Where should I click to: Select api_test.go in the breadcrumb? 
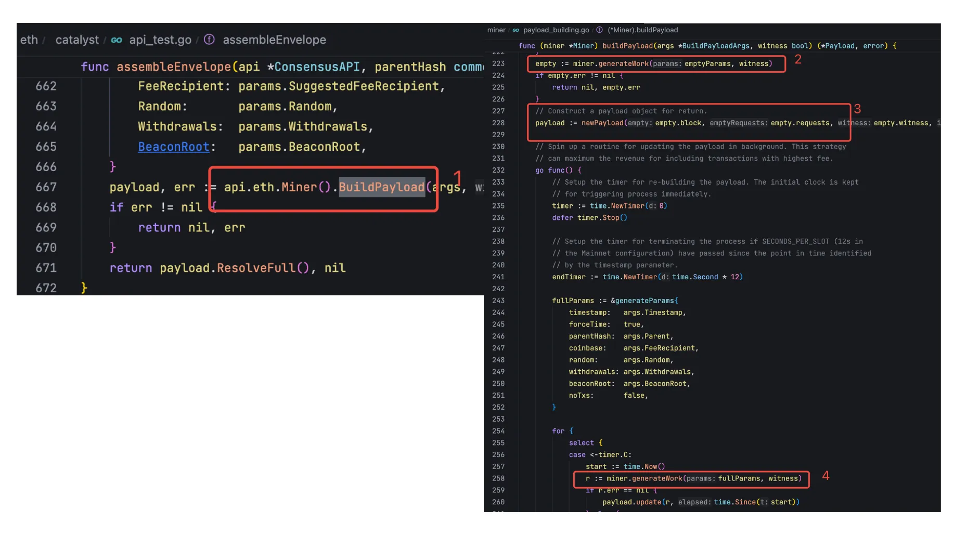click(x=160, y=40)
